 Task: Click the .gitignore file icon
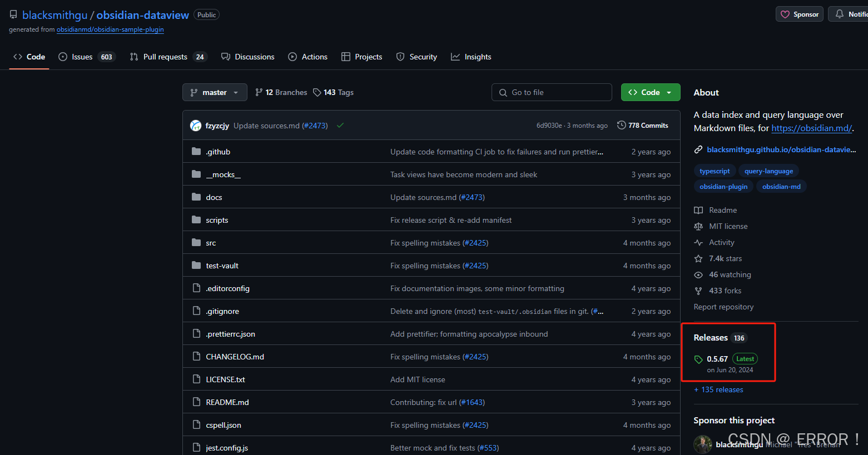tap(196, 311)
